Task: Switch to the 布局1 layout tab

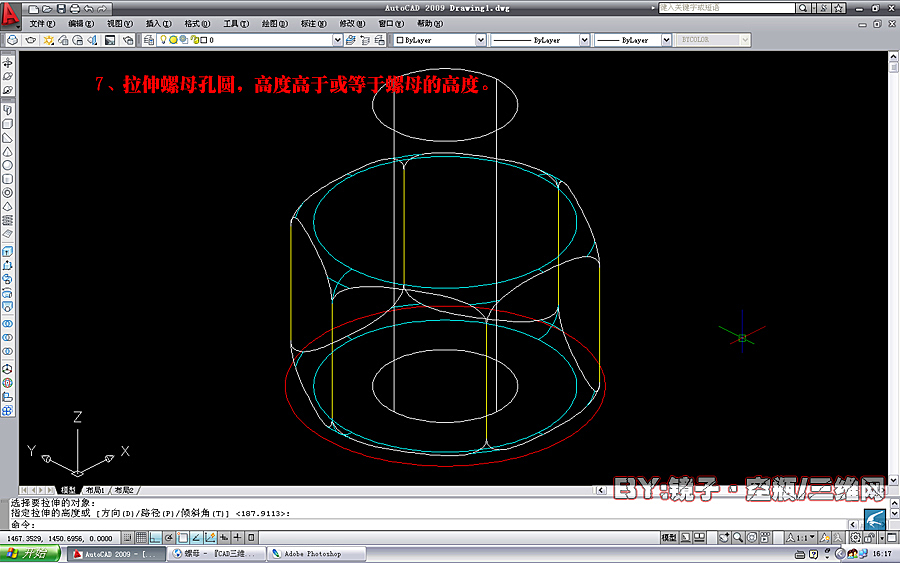Action: click(x=95, y=490)
